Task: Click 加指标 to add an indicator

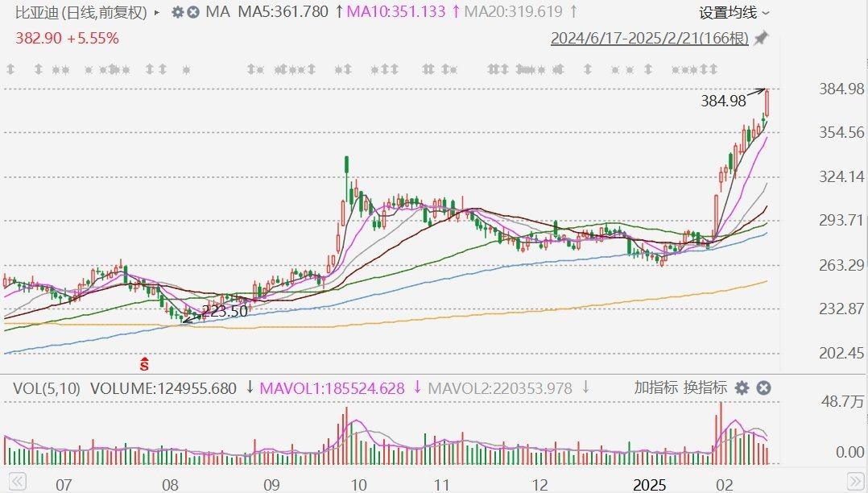Action: click(655, 387)
